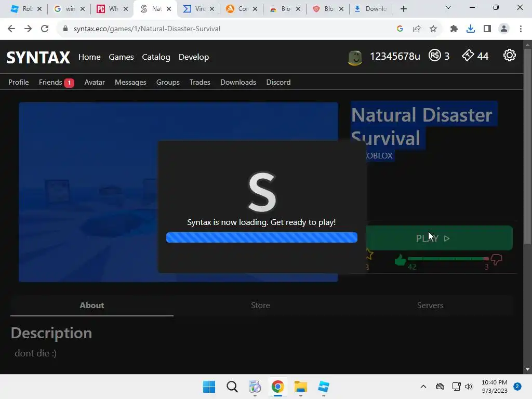
Task: Click the 'dont die :)' description text
Action: [x=36, y=353]
